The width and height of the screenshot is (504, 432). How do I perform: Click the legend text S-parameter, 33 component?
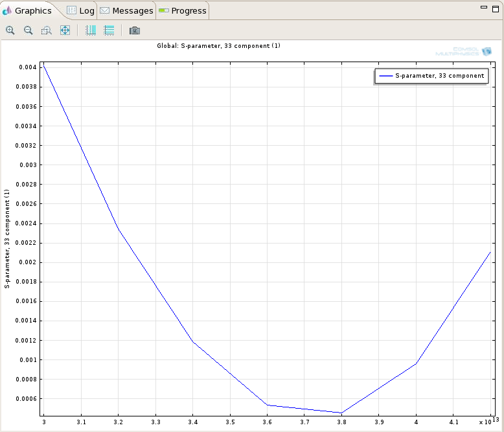(439, 76)
